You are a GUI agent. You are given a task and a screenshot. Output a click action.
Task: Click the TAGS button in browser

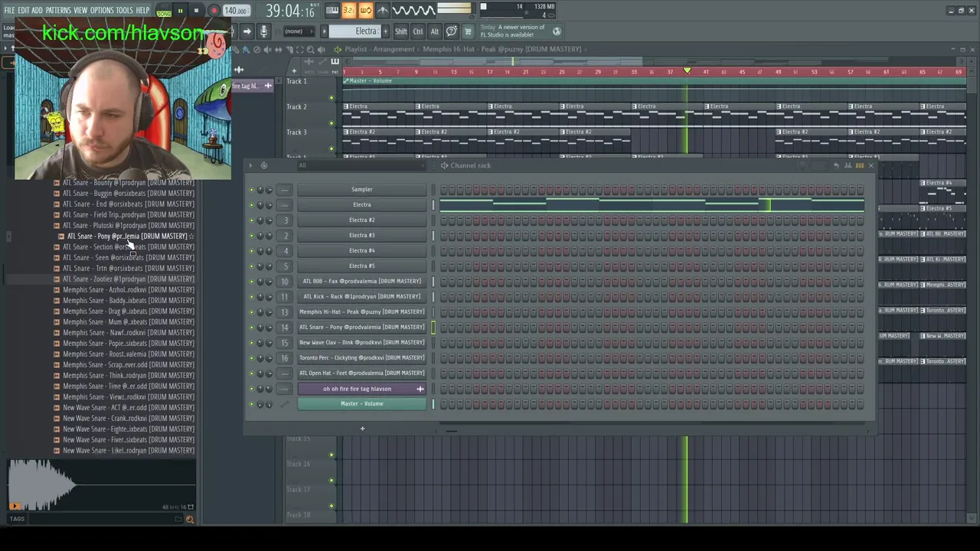[17, 519]
